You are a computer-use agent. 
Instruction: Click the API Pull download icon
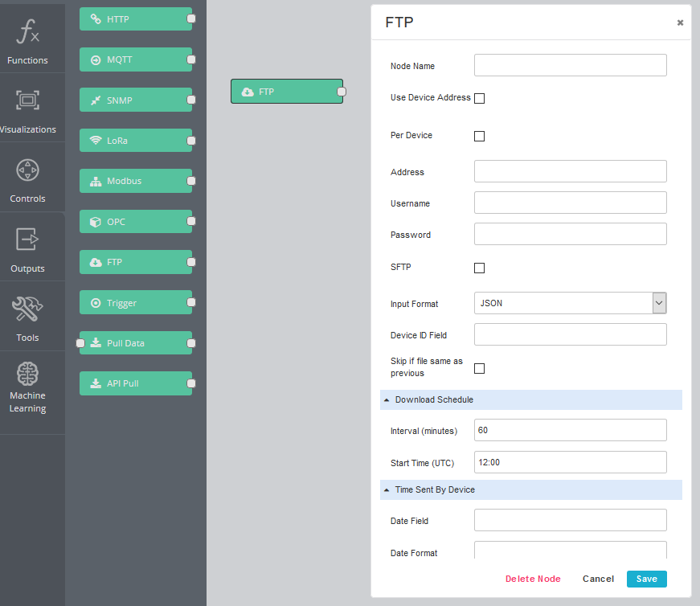[96, 383]
